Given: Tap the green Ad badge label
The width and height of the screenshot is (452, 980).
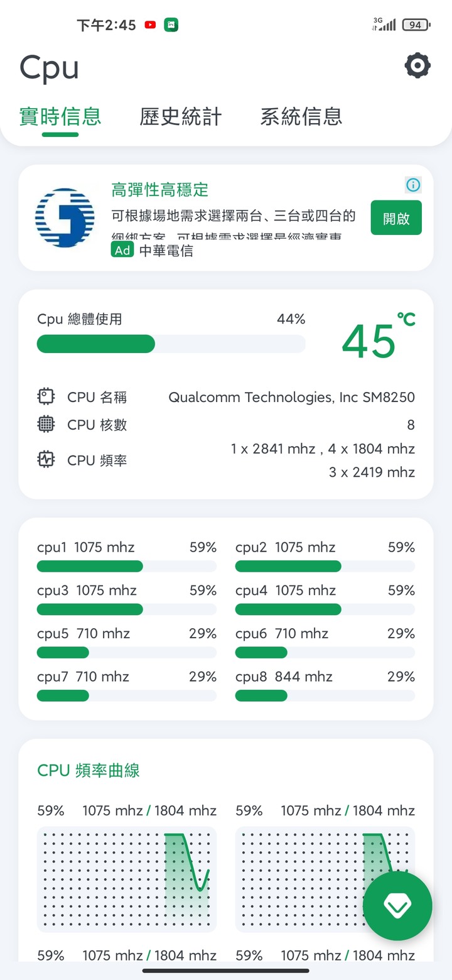Looking at the screenshot, I should point(122,250).
